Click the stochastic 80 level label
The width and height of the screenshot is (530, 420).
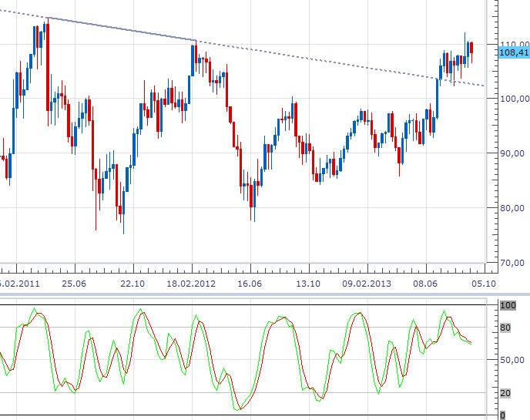click(505, 328)
